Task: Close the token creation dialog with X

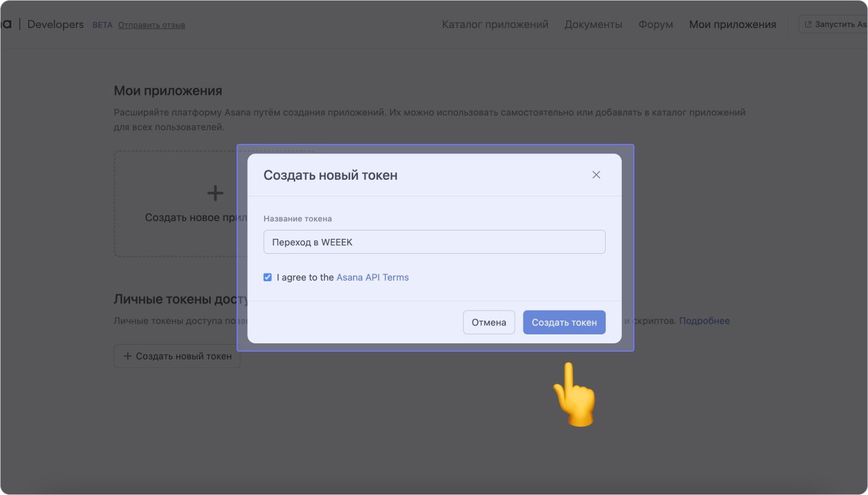Action: pyautogui.click(x=596, y=175)
